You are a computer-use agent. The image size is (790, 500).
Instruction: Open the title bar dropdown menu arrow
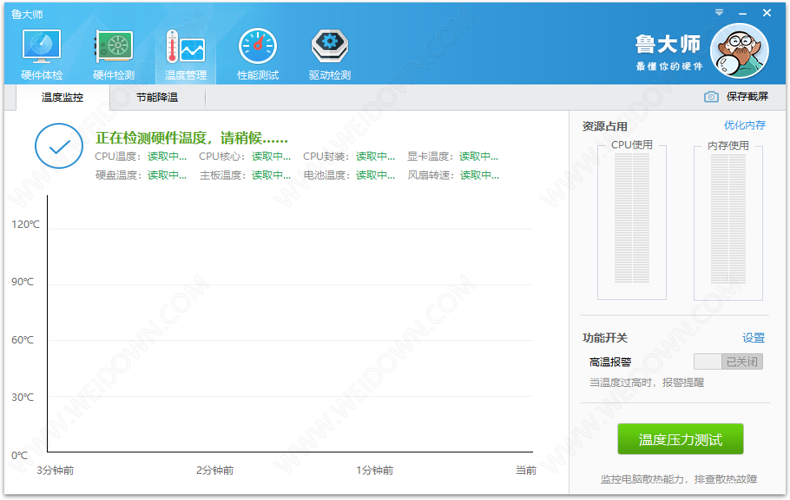point(719,12)
